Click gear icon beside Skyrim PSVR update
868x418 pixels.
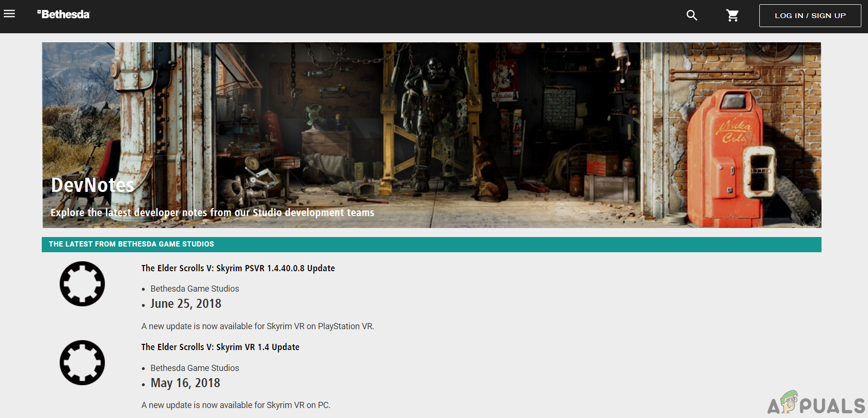coord(82,284)
